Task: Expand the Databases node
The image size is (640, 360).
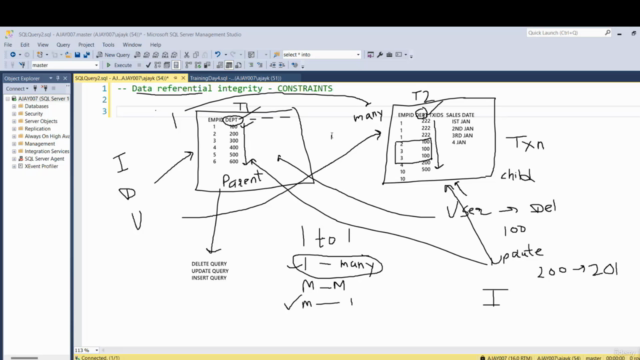Action: 14,106
